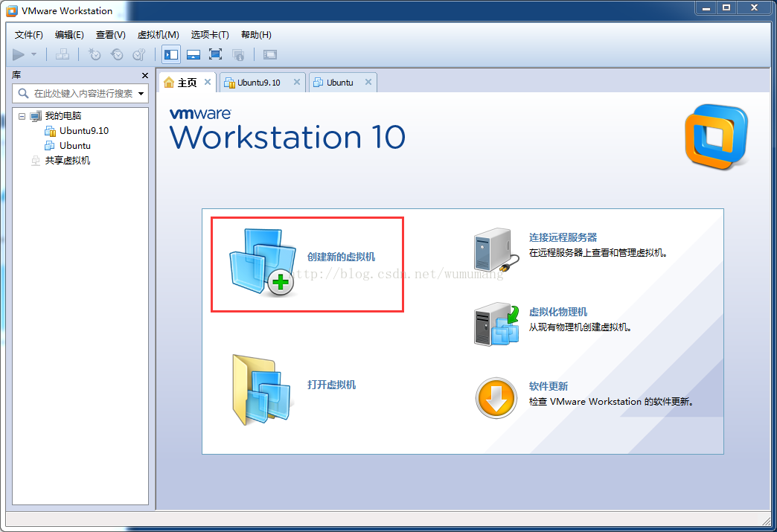
Task: Click the library search input field
Action: click(x=80, y=94)
